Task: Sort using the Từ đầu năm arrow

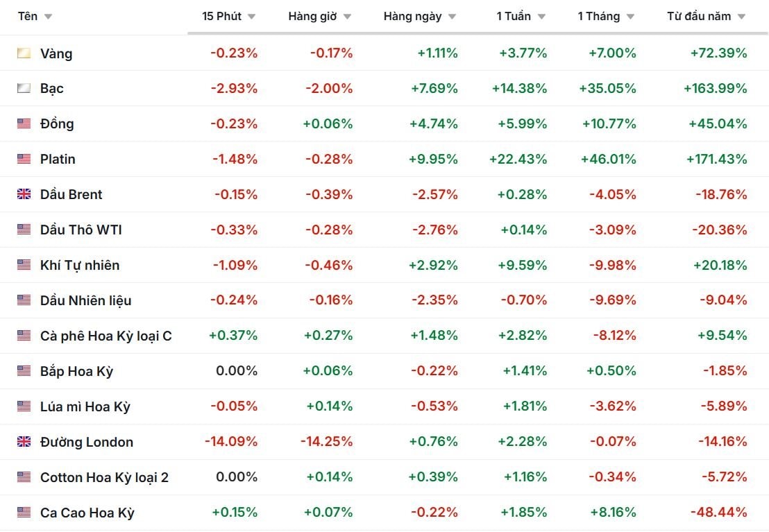Action: (x=741, y=17)
